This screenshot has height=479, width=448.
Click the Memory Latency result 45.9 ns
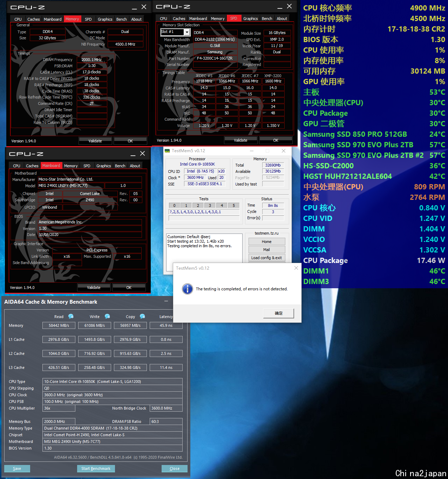[x=166, y=325]
